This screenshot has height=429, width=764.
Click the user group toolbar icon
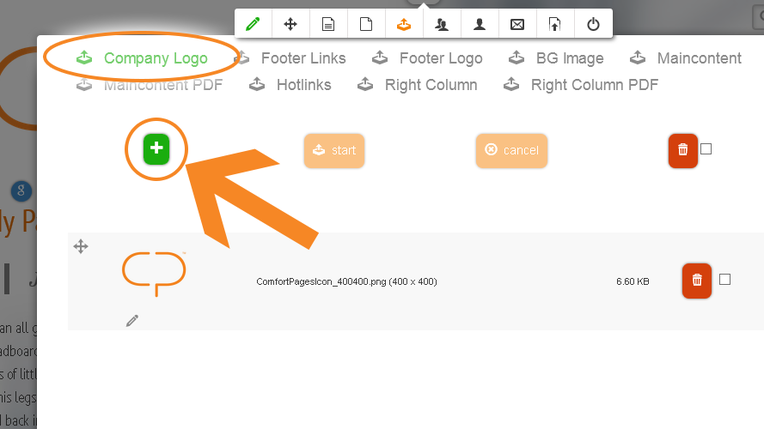point(441,24)
